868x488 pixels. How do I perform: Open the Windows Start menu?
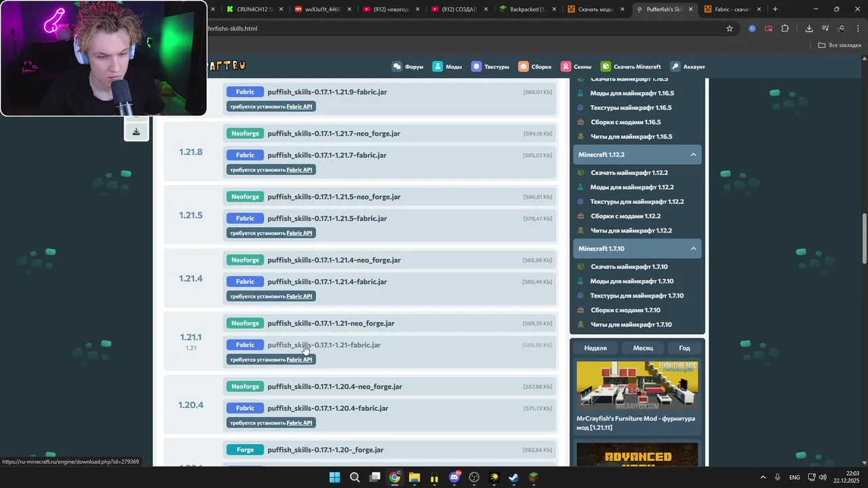pos(334,477)
